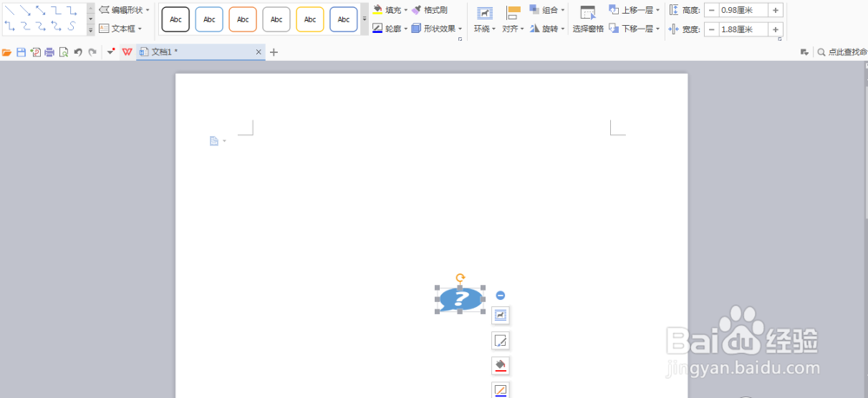Click the export to PDF icon
This screenshot has height=398, width=868.
click(36, 53)
